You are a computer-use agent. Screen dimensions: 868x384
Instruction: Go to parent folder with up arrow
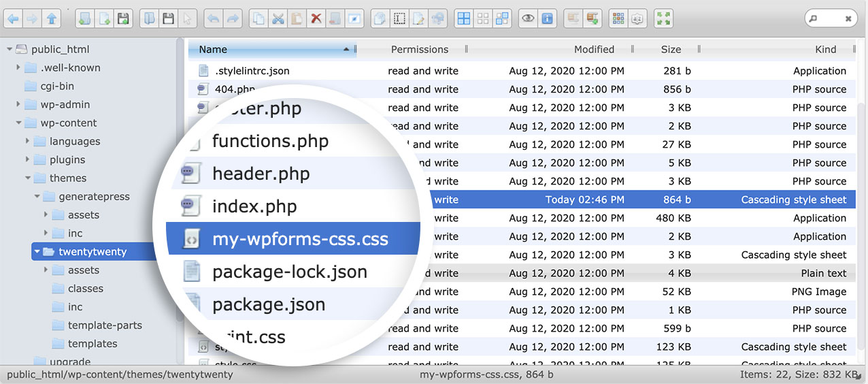(x=52, y=18)
